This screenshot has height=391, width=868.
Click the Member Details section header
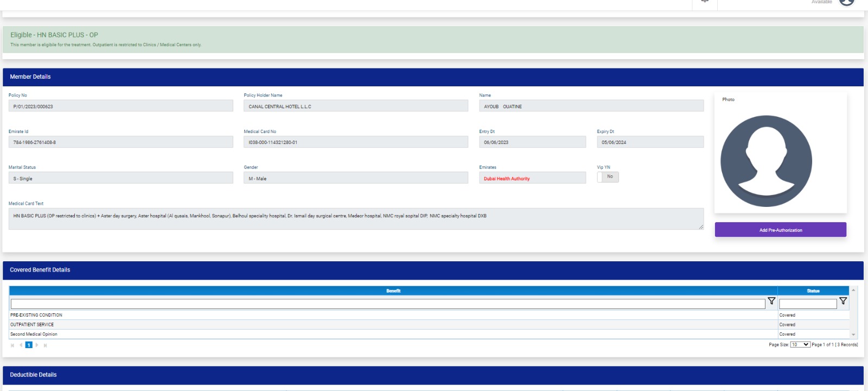433,77
